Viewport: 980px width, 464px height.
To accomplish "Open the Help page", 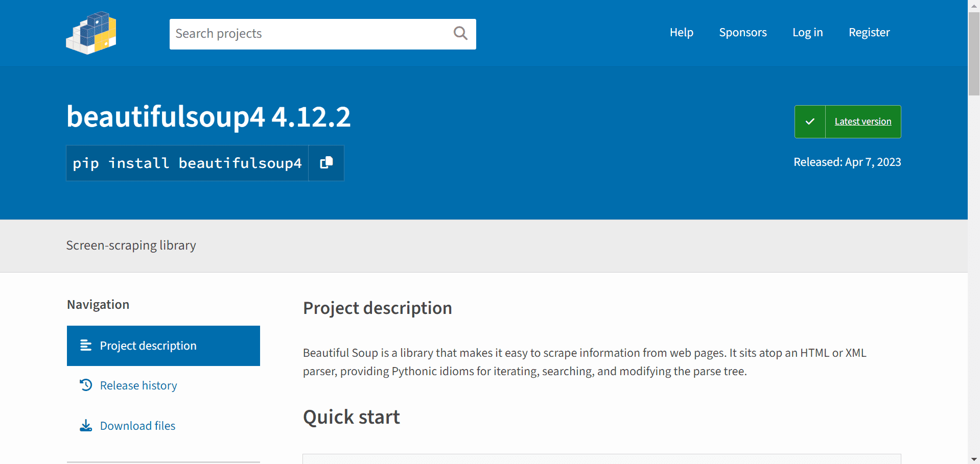I will (681, 32).
